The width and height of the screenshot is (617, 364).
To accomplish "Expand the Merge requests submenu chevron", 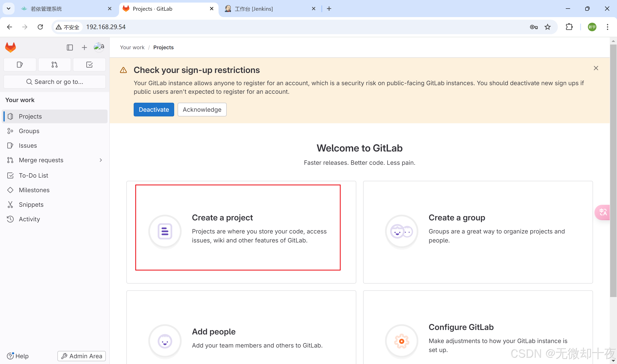I will (x=101, y=160).
